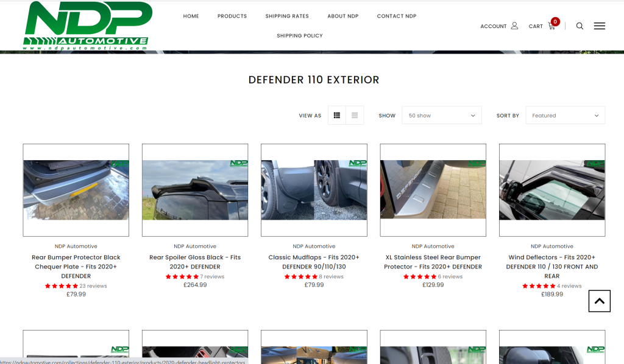The image size is (624, 364).
Task: Open the Featured sort dropdown
Action: point(565,115)
